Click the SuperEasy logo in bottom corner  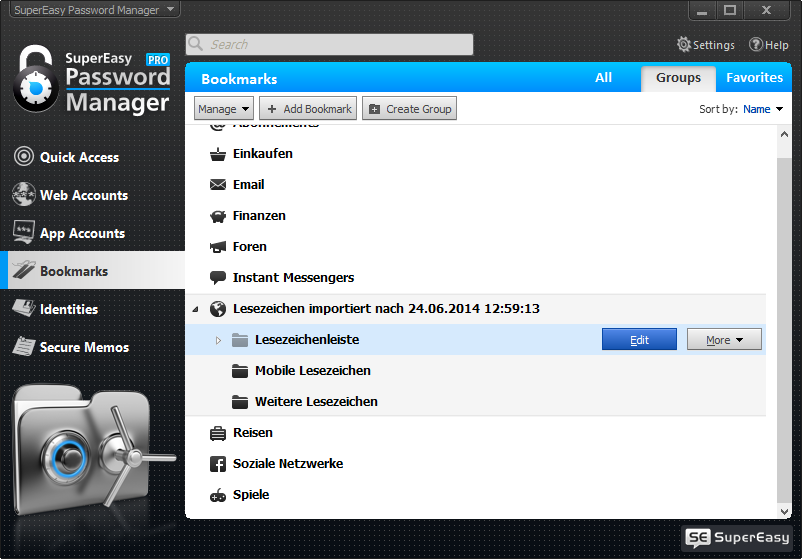[737, 537]
